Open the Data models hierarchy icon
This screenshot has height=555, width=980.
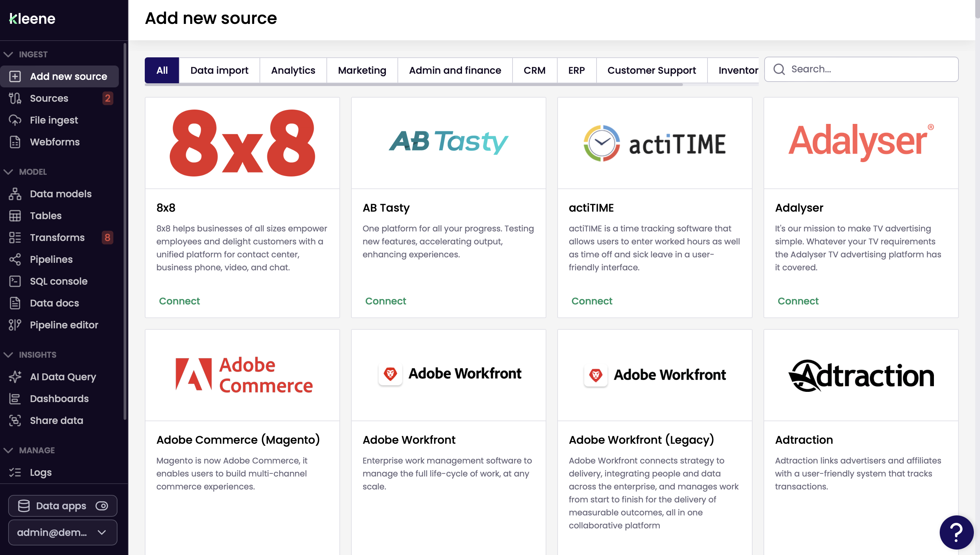pos(15,194)
